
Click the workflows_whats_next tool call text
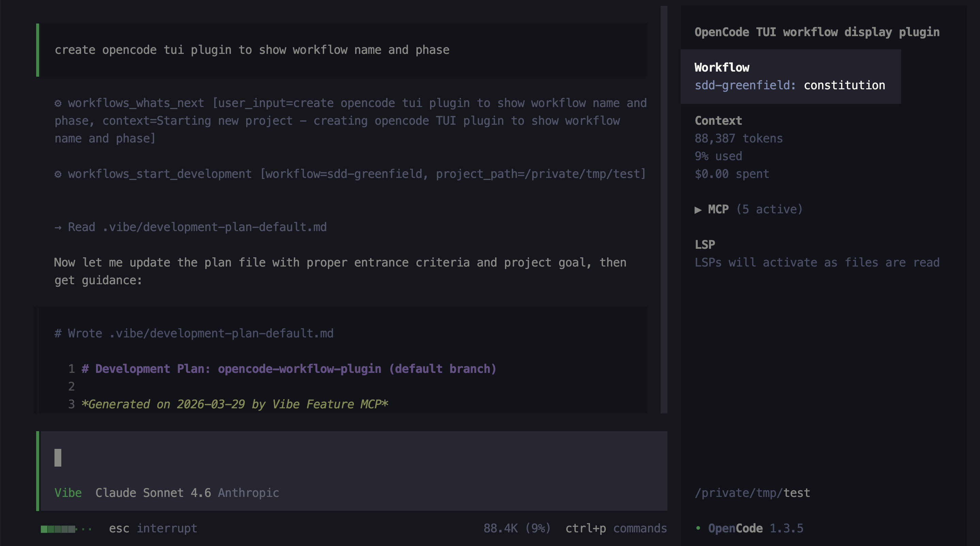coord(350,121)
